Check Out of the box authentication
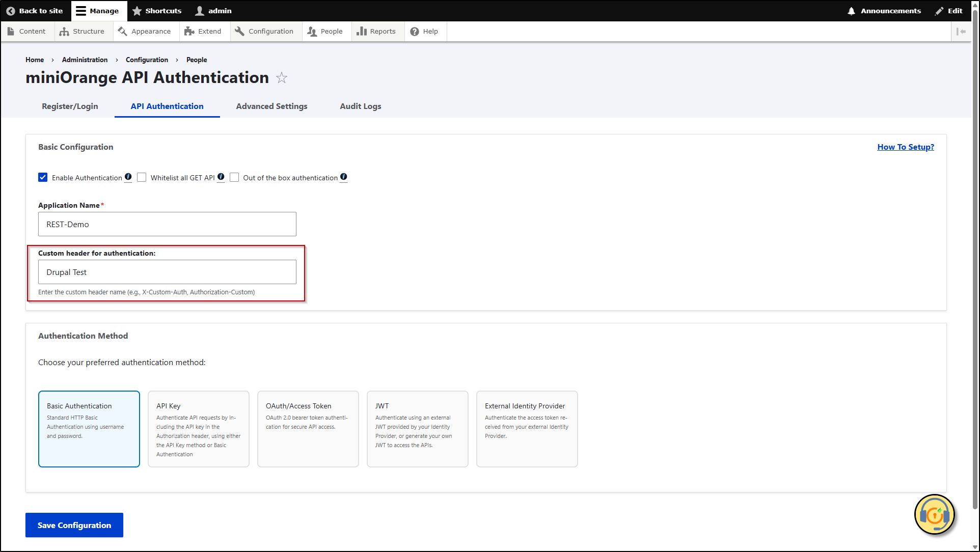 [234, 177]
